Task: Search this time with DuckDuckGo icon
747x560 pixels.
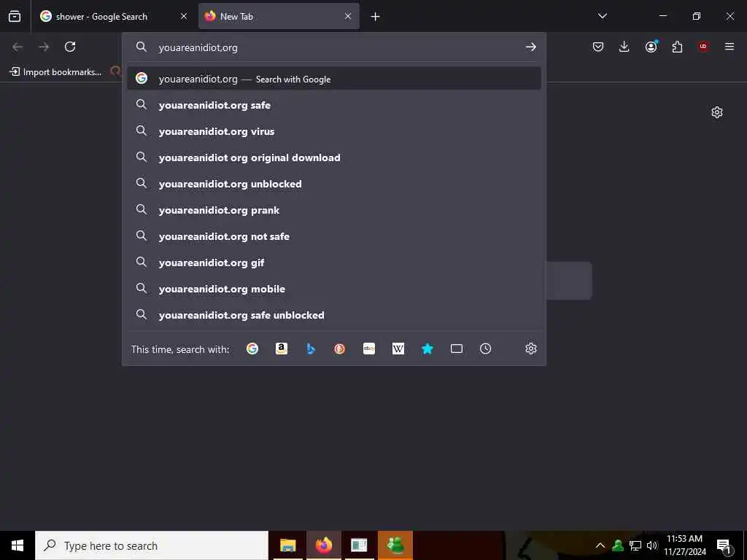Action: click(340, 349)
